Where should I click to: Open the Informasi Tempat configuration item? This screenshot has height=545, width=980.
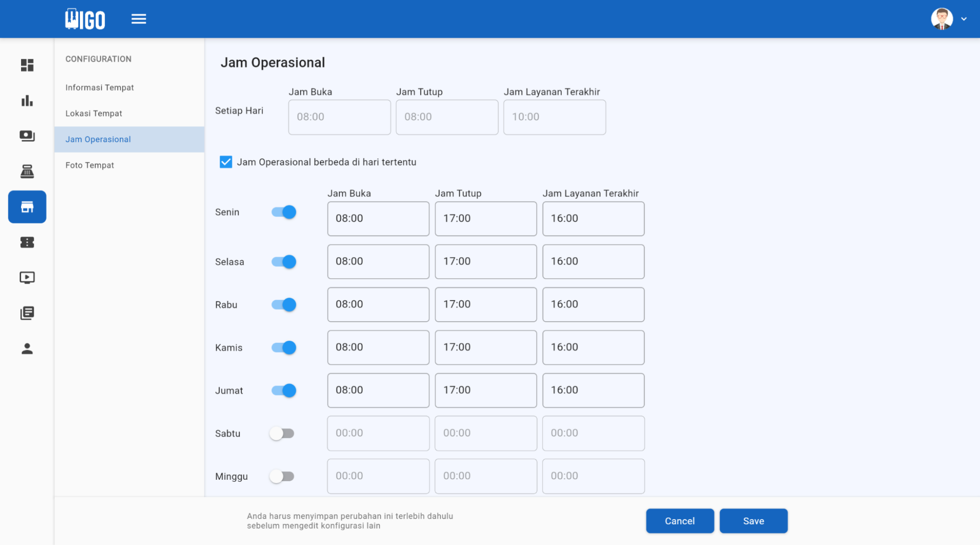coord(100,87)
